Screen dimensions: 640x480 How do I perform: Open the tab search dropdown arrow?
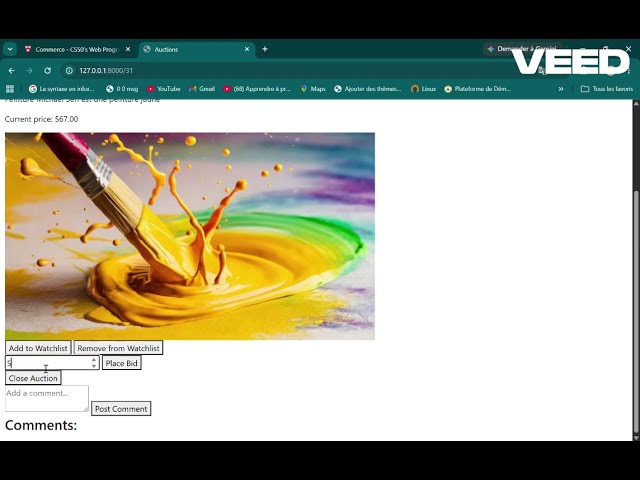[10, 49]
